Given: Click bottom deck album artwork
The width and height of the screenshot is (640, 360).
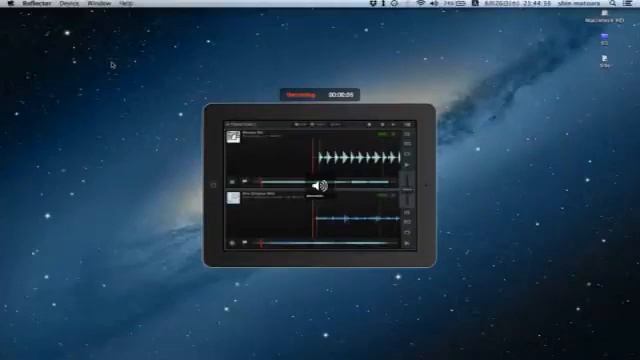Looking at the screenshot, I should point(233,198).
